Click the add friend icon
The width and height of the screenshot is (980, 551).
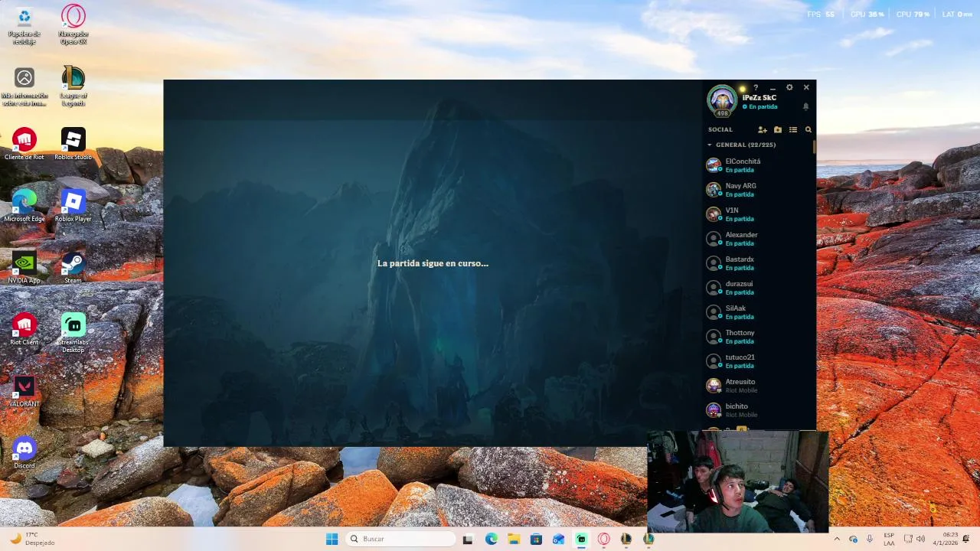[x=762, y=130]
